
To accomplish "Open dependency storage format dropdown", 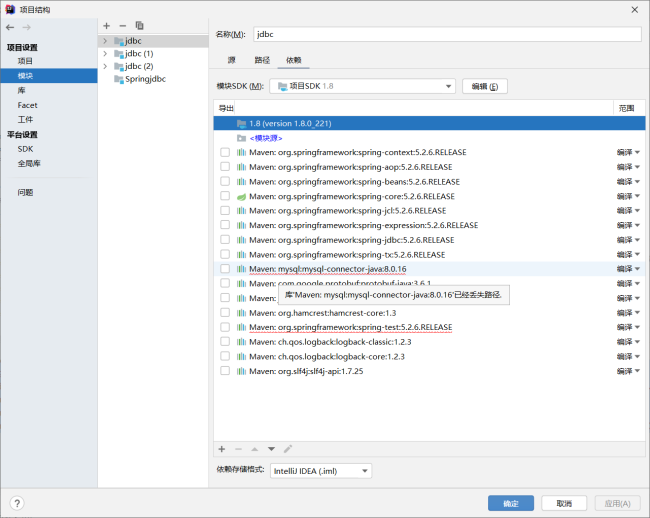I will click(321, 471).
